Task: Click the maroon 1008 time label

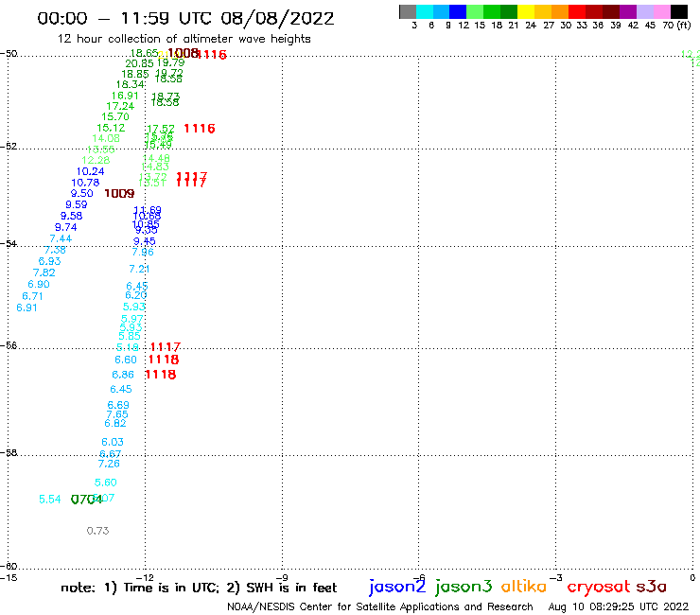Action: (x=183, y=54)
